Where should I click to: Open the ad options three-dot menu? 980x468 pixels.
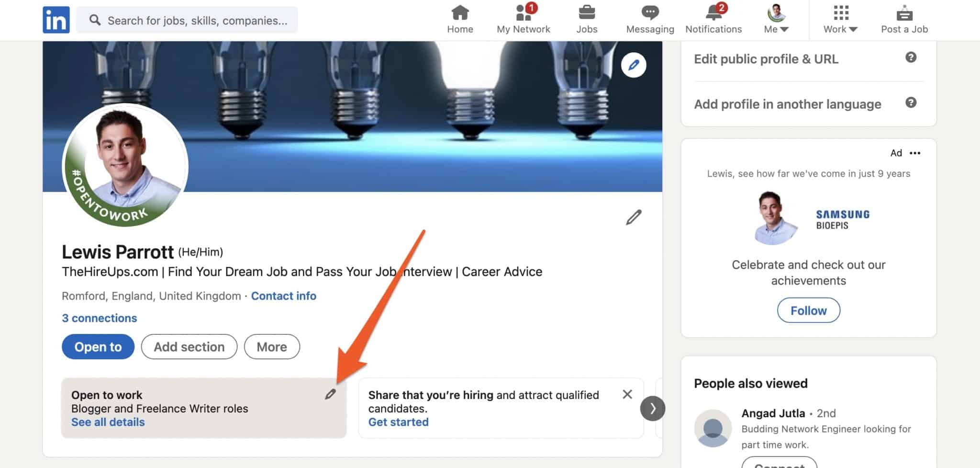pos(915,153)
